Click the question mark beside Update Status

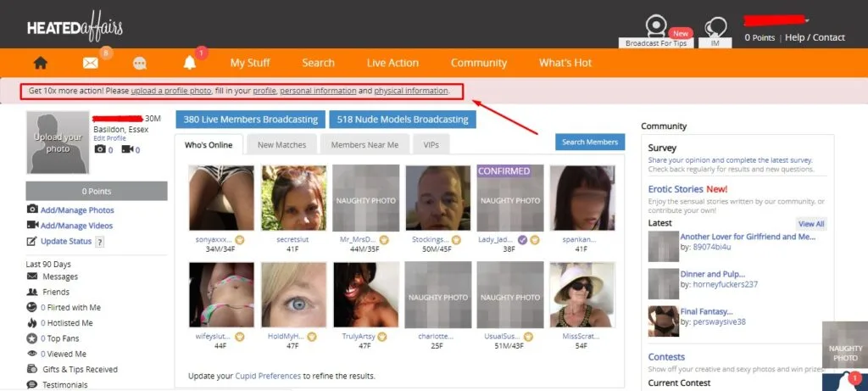click(99, 242)
